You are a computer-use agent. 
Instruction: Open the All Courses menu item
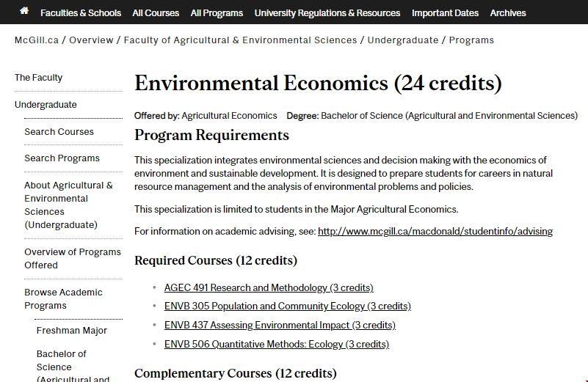point(156,13)
